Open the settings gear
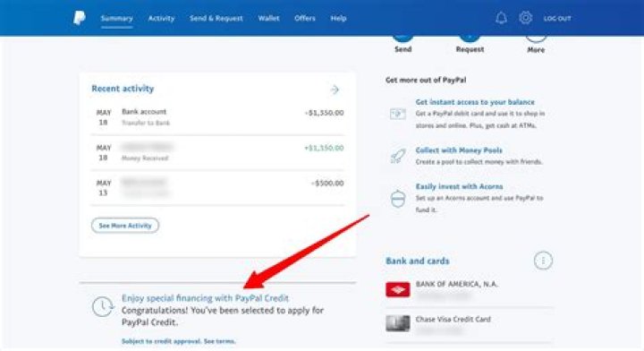644x351 pixels. point(525,18)
